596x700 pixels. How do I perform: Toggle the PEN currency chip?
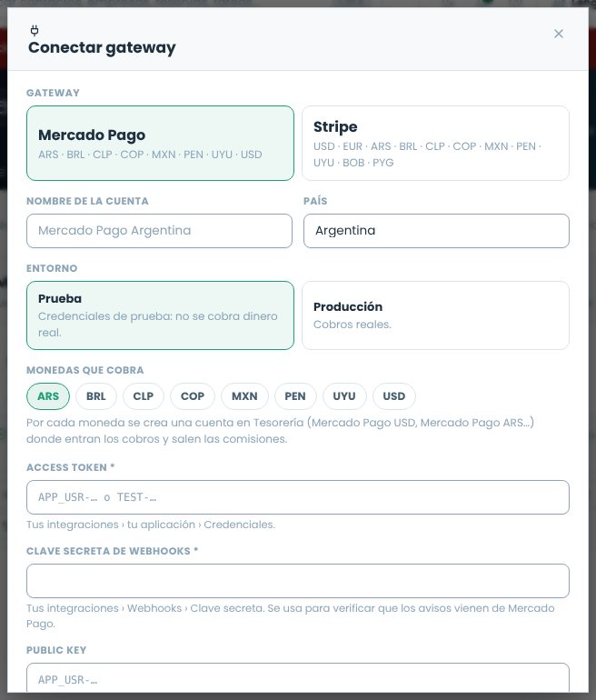pyautogui.click(x=295, y=396)
